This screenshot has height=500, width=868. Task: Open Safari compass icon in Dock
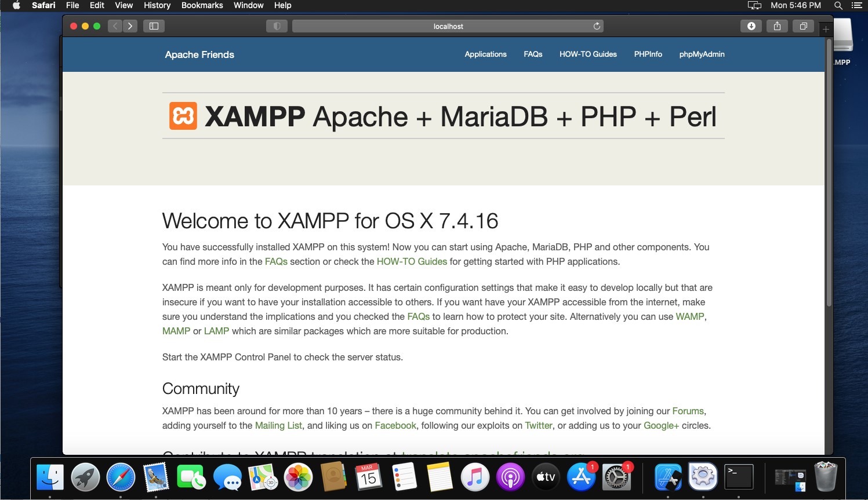[121, 478]
